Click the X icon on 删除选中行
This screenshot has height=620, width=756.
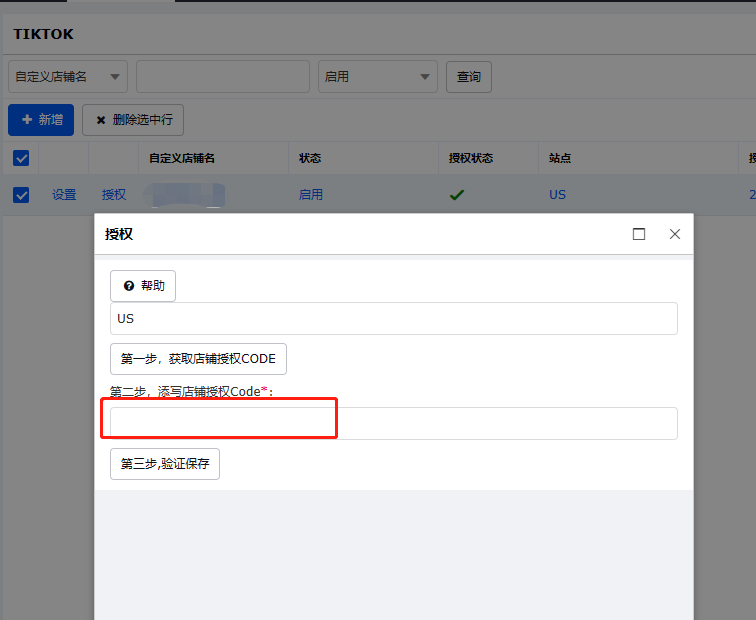[x=101, y=120]
